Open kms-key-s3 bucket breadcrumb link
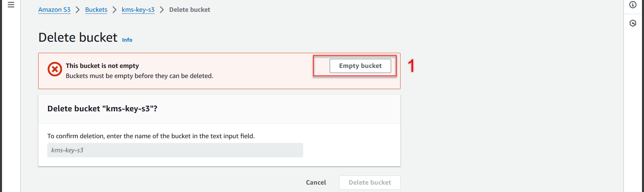644x192 pixels. [138, 10]
